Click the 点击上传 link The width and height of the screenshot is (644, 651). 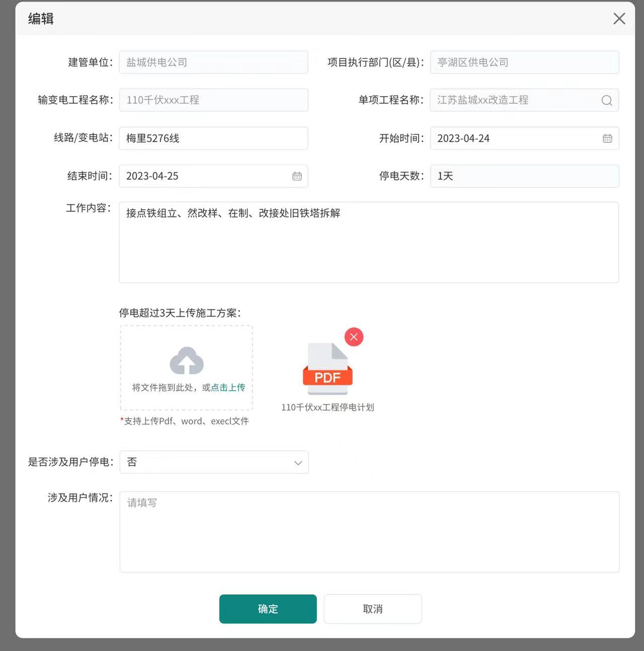tap(228, 387)
